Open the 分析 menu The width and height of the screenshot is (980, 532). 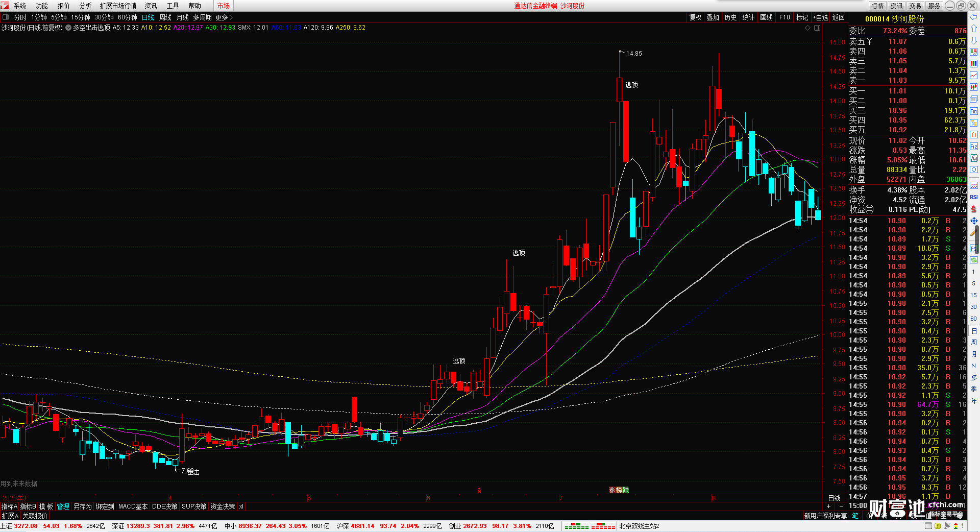click(86, 6)
